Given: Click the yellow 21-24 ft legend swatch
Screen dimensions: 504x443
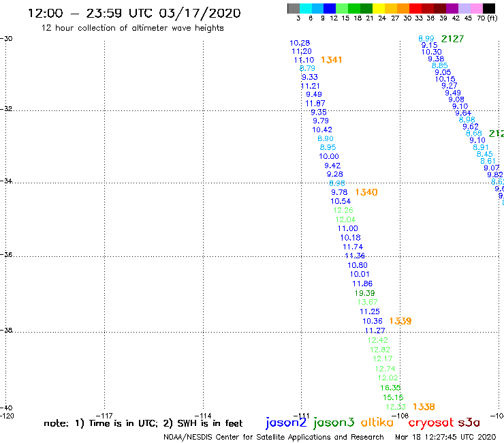Looking at the screenshot, I should click(x=379, y=8).
